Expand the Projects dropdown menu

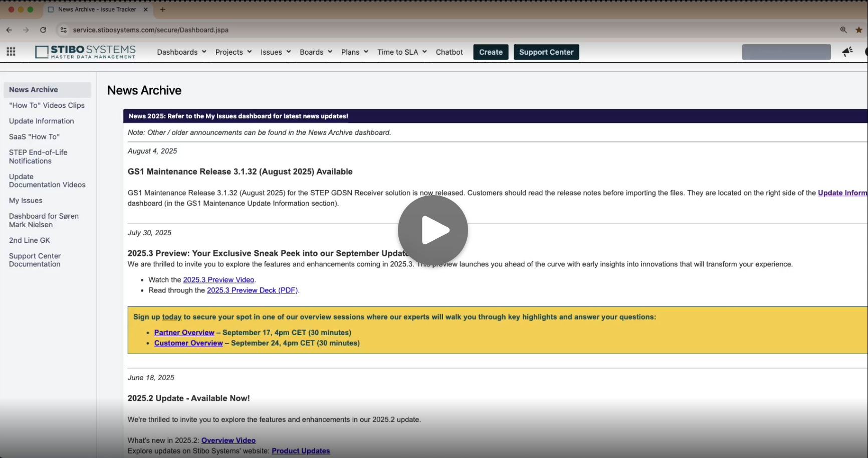point(233,52)
